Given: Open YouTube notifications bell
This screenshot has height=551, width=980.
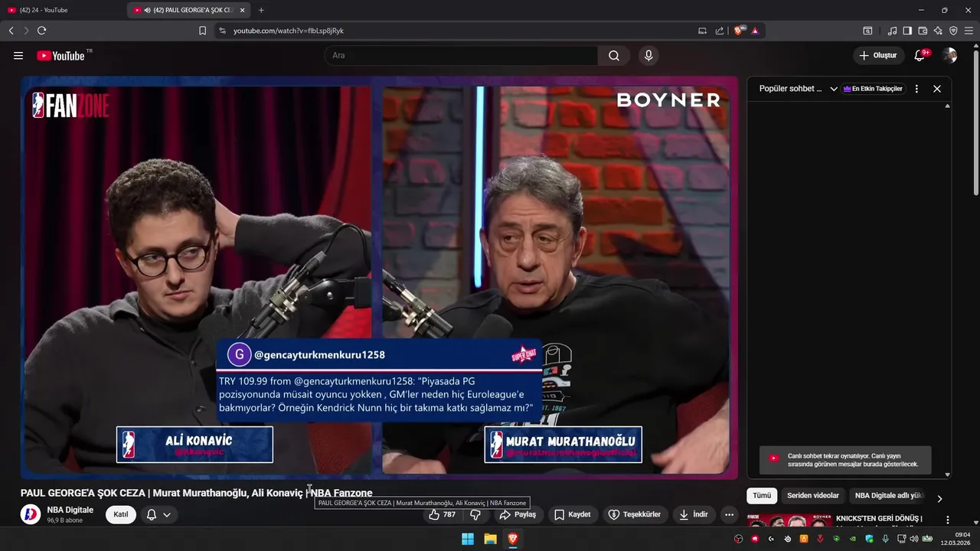Looking at the screenshot, I should (920, 55).
